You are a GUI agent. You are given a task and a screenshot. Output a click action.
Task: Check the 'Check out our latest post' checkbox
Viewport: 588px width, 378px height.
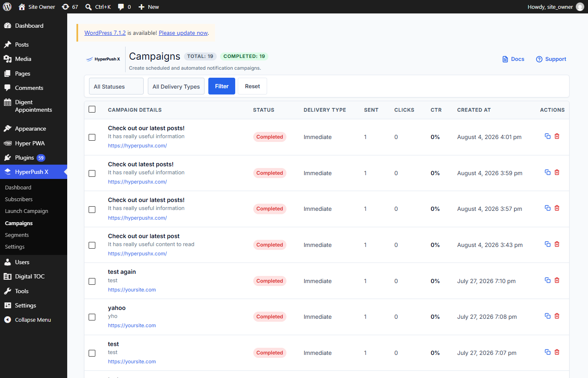click(92, 245)
